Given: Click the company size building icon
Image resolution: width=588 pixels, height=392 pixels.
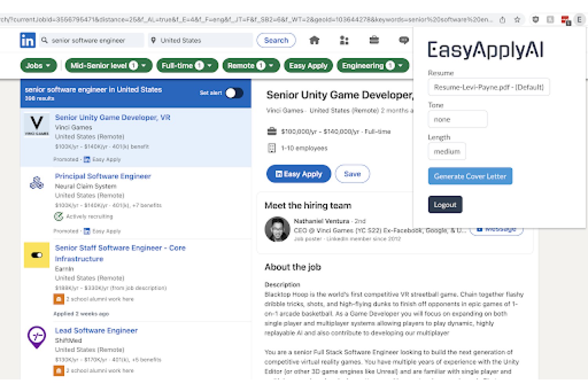Looking at the screenshot, I should [x=272, y=148].
